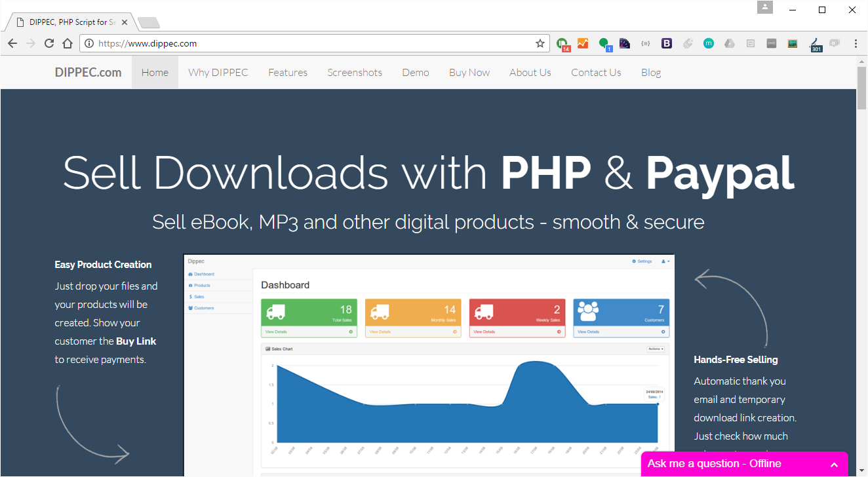Open the curly-braces JSON extension
This screenshot has height=477, width=868.
click(x=646, y=43)
